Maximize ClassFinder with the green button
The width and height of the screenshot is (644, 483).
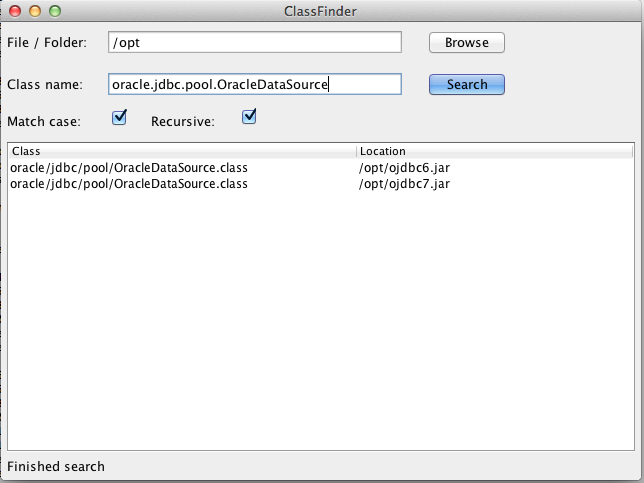click(55, 11)
